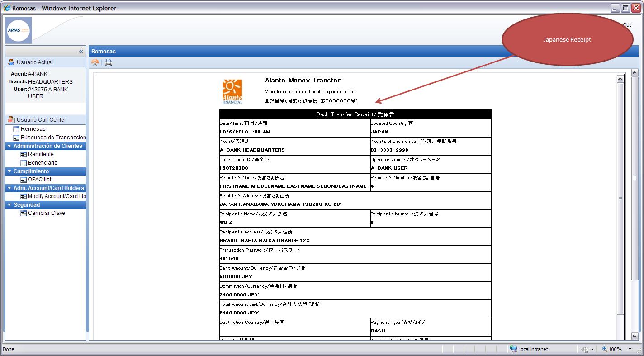Click the security lock icon in the status bar
Viewport: 644px width, 356px height.
point(585,349)
